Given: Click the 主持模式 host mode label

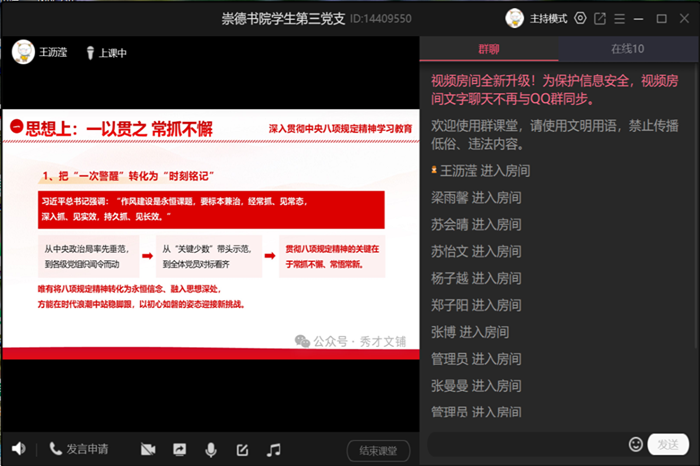Looking at the screenshot, I should [548, 18].
